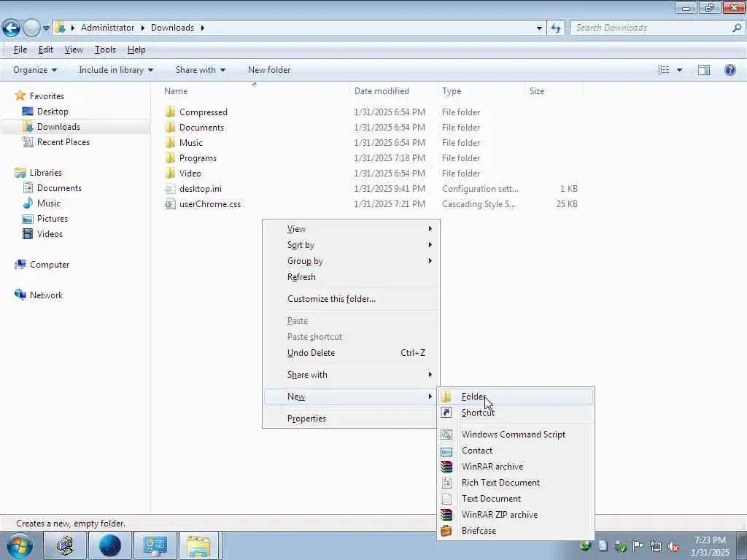
Task: Select the Programs folder
Action: click(198, 158)
